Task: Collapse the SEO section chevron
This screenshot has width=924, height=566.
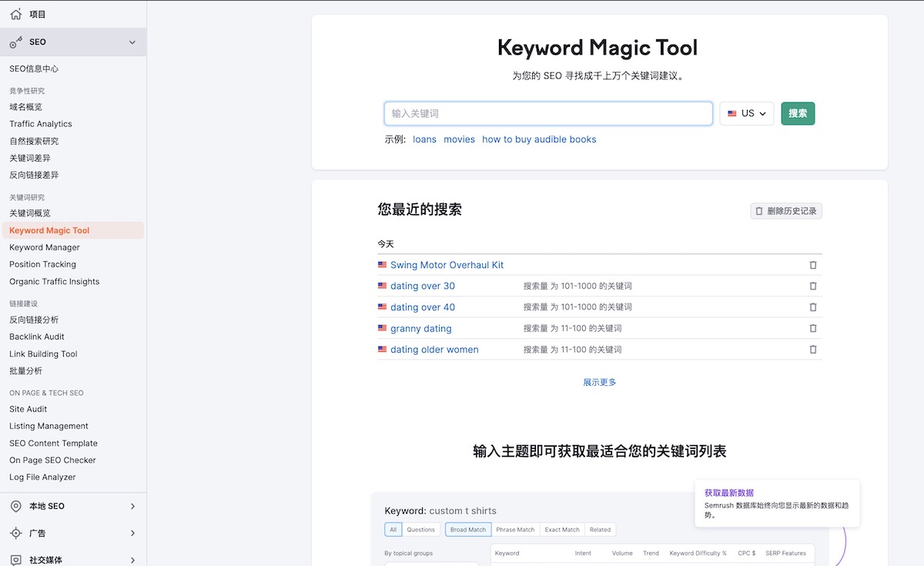Action: pos(132,42)
